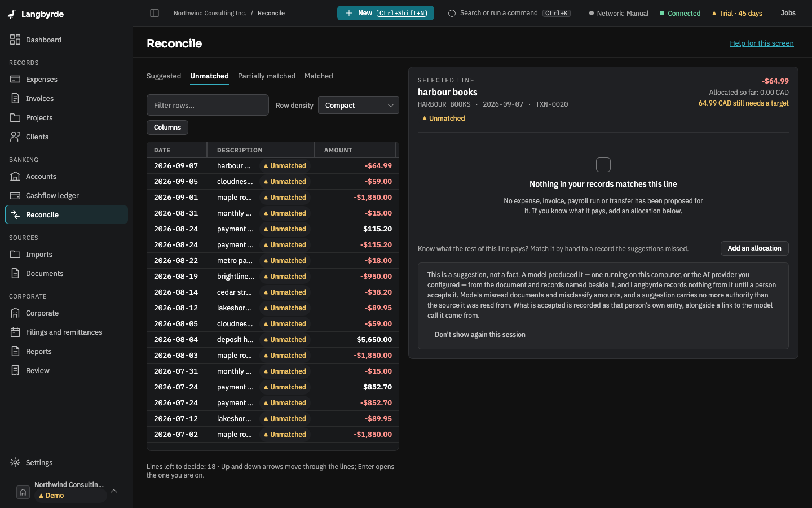Click Don't show again this session
The image size is (812, 508).
[x=480, y=335]
